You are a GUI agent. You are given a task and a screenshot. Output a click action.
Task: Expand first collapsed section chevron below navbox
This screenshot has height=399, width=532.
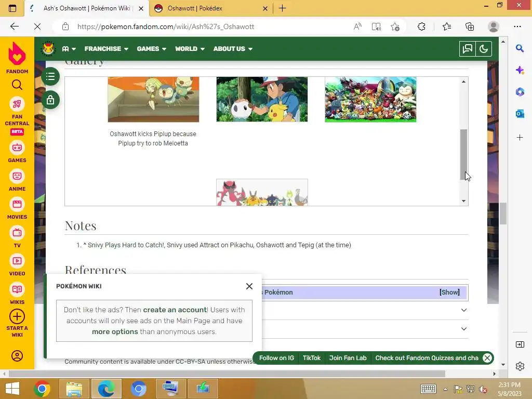click(x=464, y=310)
